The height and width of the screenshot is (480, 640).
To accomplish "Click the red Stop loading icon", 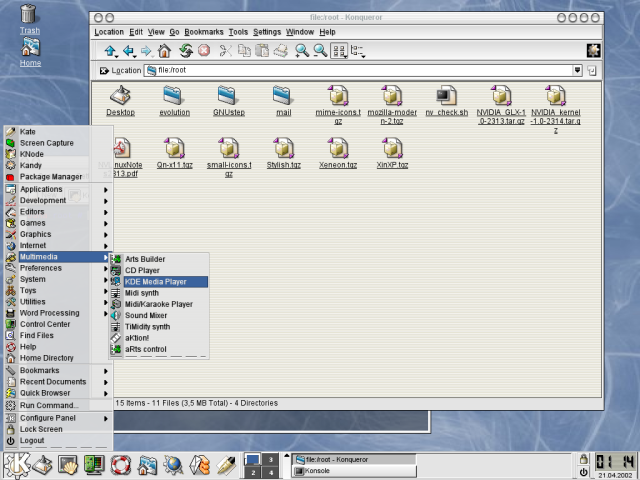I will click(204, 51).
